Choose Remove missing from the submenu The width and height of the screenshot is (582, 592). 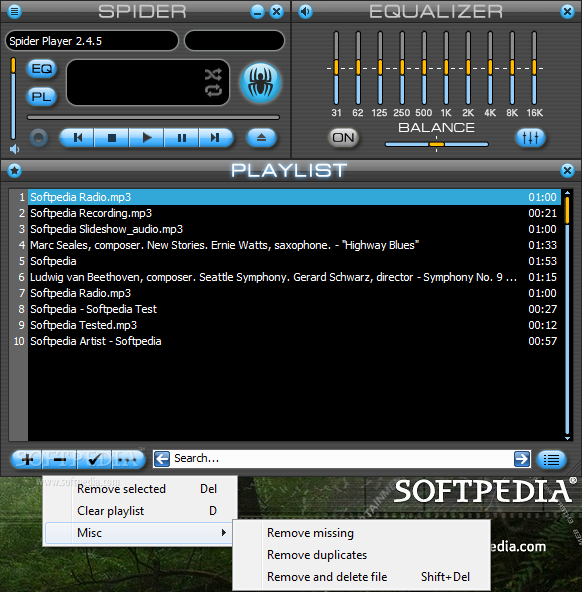click(362, 533)
